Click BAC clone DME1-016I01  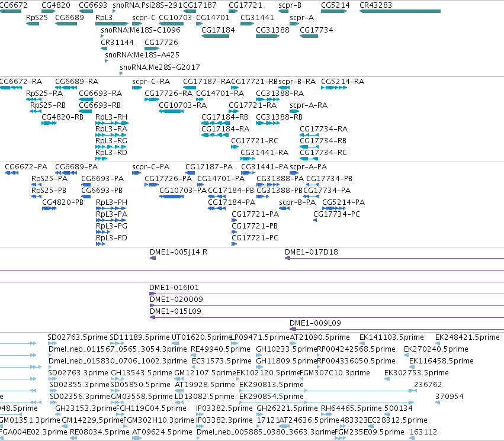click(x=174, y=288)
